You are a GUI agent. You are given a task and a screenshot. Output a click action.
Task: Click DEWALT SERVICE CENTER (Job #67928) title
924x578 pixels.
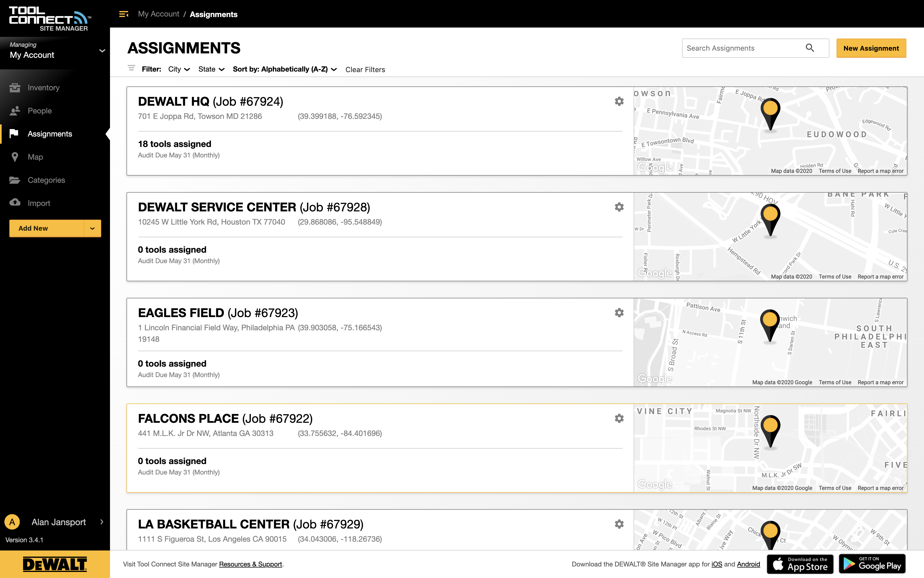tap(254, 207)
